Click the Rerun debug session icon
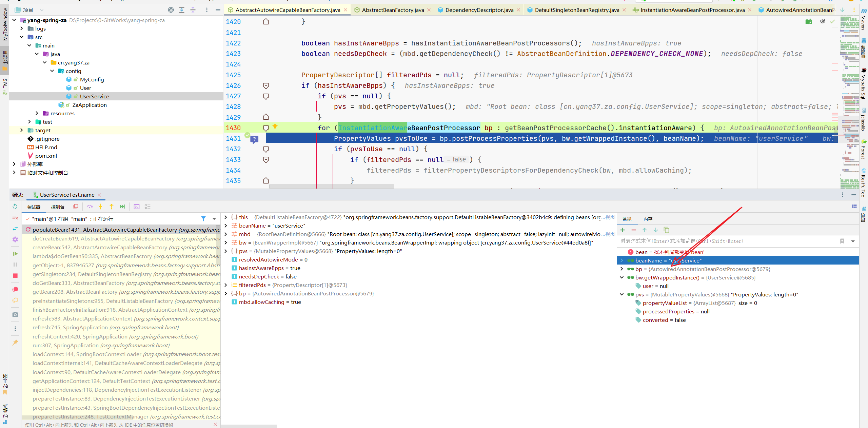868x428 pixels. coord(15,206)
